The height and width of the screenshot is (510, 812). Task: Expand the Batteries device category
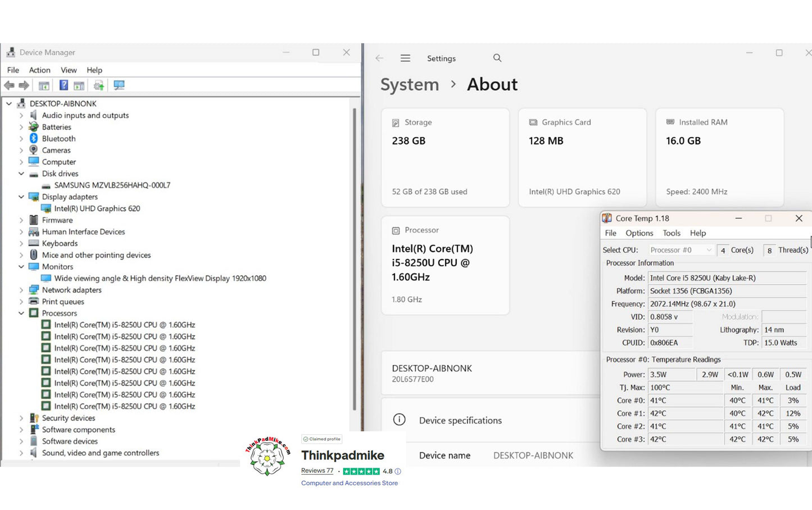click(21, 127)
